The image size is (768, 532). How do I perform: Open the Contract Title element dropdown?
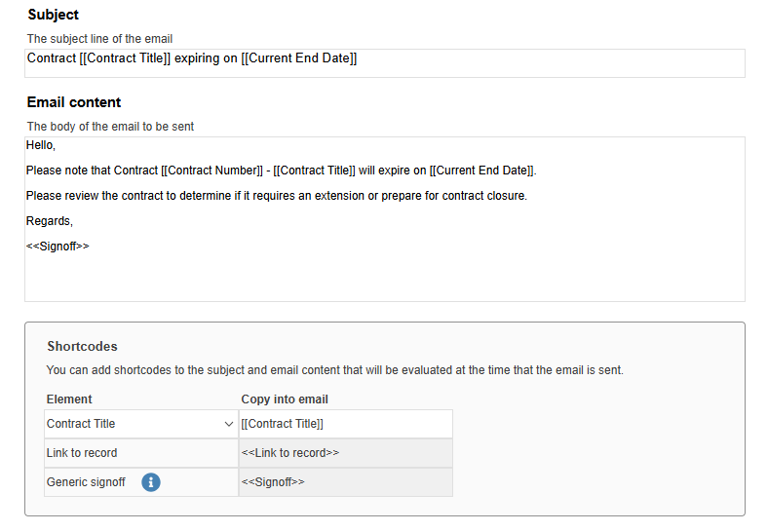click(141, 424)
